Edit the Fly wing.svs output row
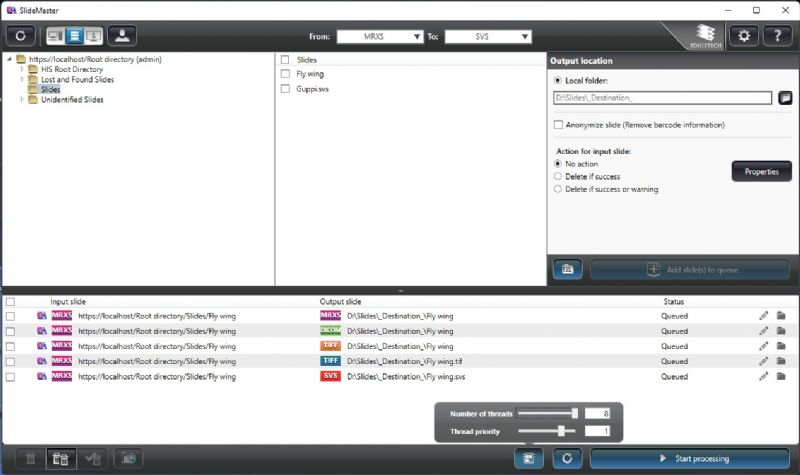800x475 pixels. pyautogui.click(x=763, y=377)
